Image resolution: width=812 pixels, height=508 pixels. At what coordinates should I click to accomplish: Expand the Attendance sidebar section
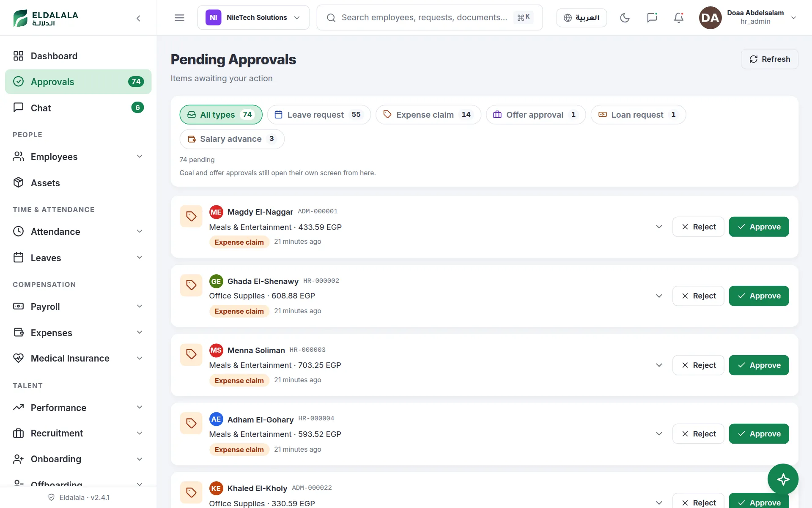tap(140, 231)
